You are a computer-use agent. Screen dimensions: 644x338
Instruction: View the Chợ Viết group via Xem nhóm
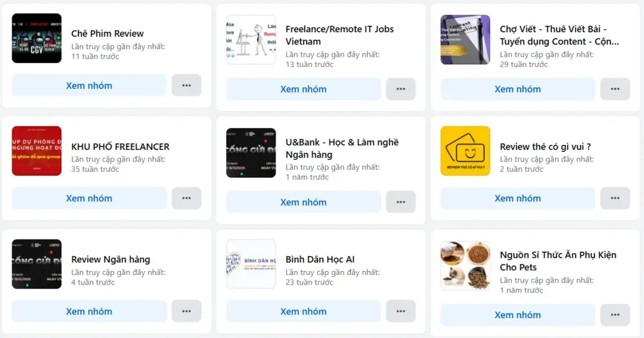[518, 89]
